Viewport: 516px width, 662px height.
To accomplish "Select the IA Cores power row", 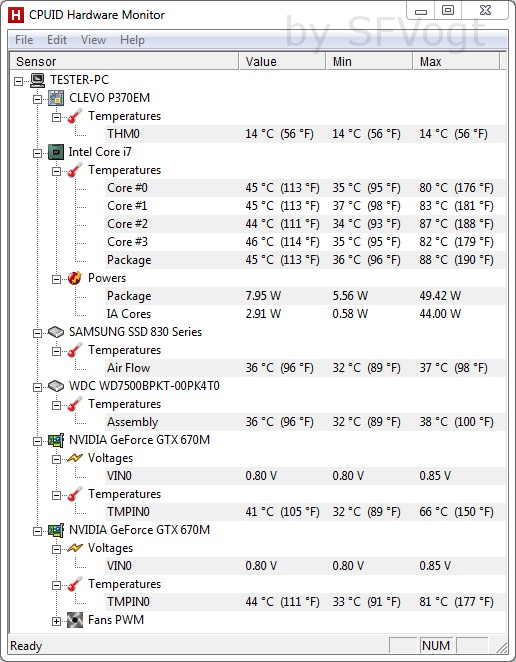I will (x=306, y=314).
